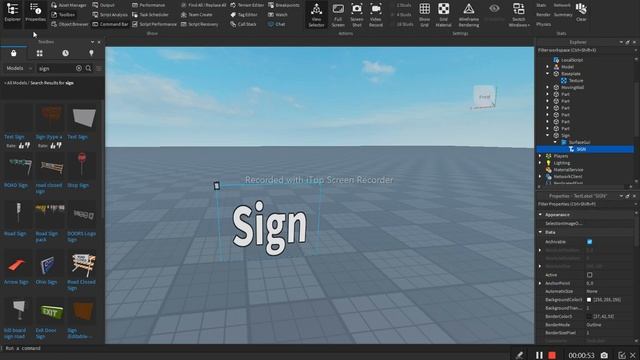Clear the stats display
The width and height of the screenshot is (640, 360).
tap(581, 12)
